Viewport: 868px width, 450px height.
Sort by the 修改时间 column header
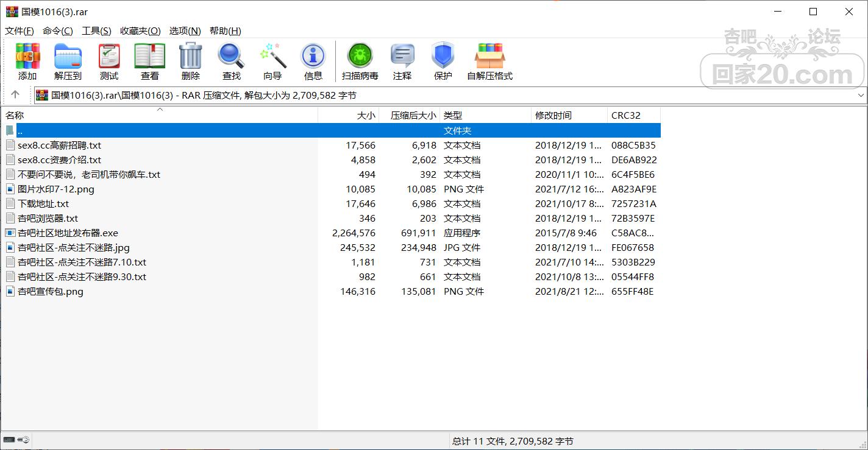[553, 115]
